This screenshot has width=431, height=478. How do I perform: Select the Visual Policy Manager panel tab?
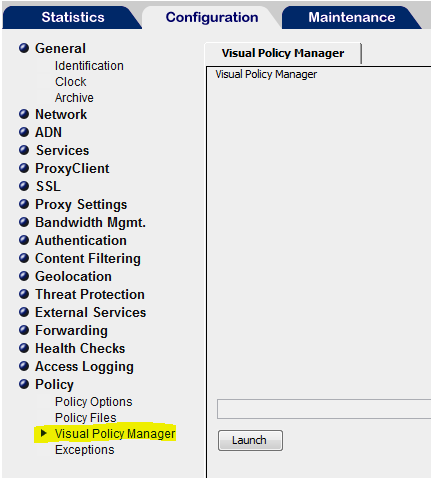tap(283, 53)
